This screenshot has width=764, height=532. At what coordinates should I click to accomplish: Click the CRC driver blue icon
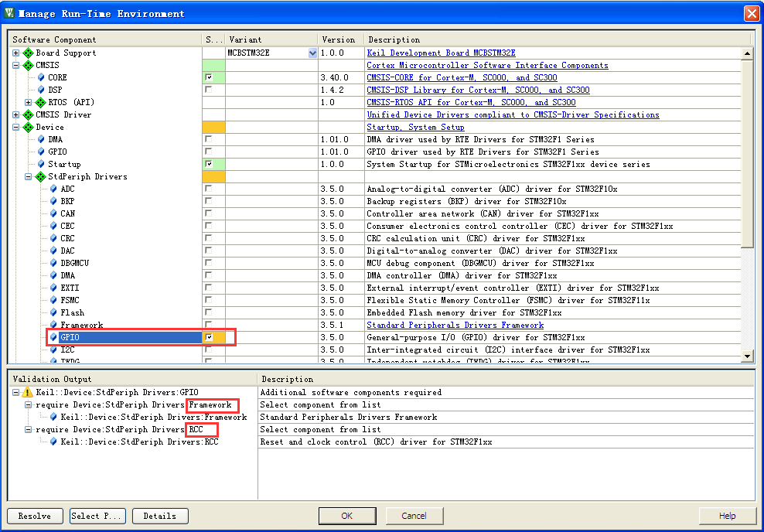(x=53, y=239)
